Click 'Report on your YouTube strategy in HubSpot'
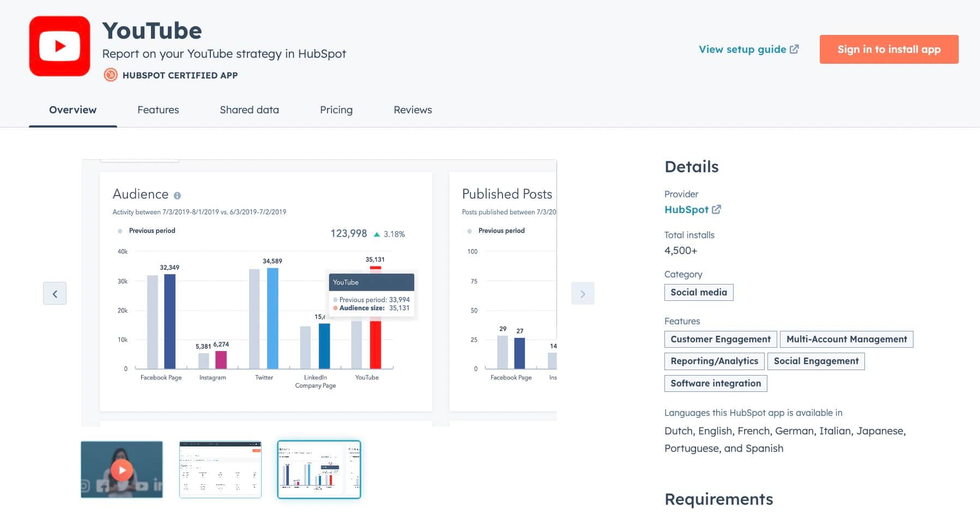This screenshot has width=980, height=520. click(x=224, y=53)
